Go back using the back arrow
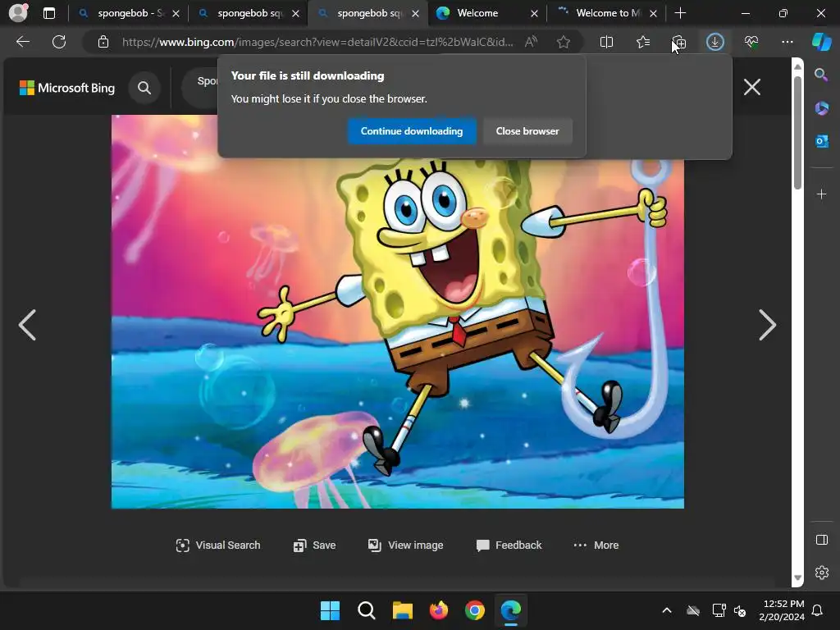This screenshot has height=630, width=840. 22,42
